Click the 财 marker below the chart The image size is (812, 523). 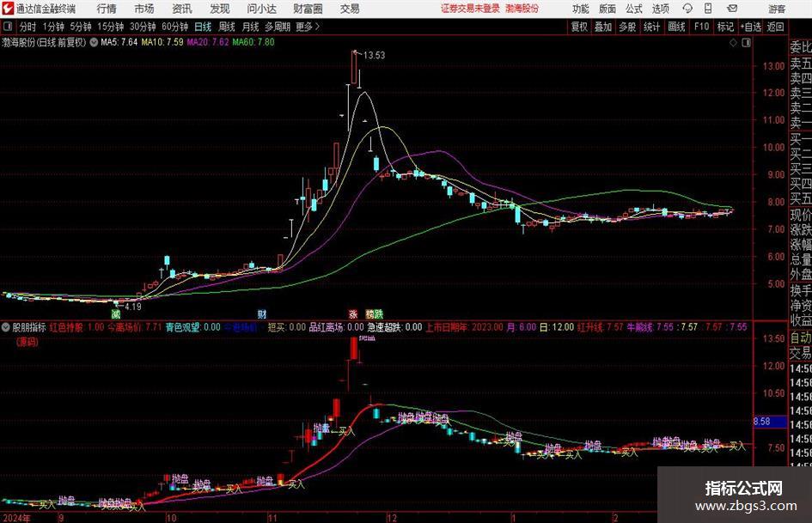[262, 314]
